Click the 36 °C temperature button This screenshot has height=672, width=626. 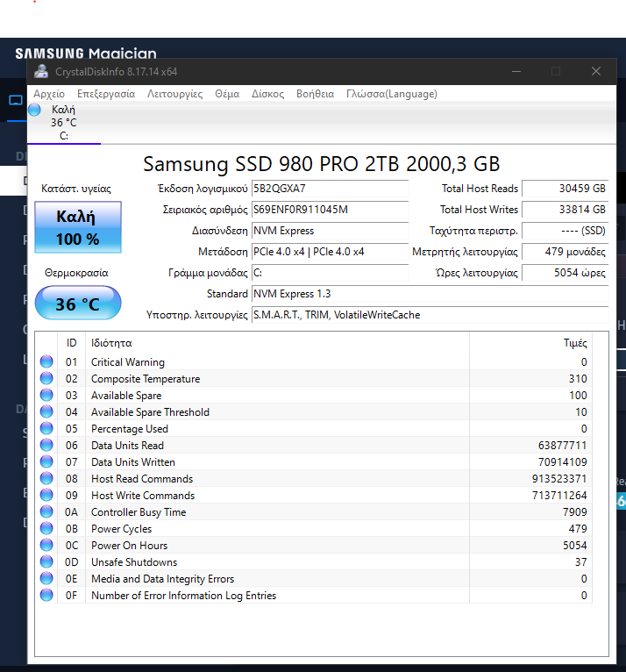(78, 303)
